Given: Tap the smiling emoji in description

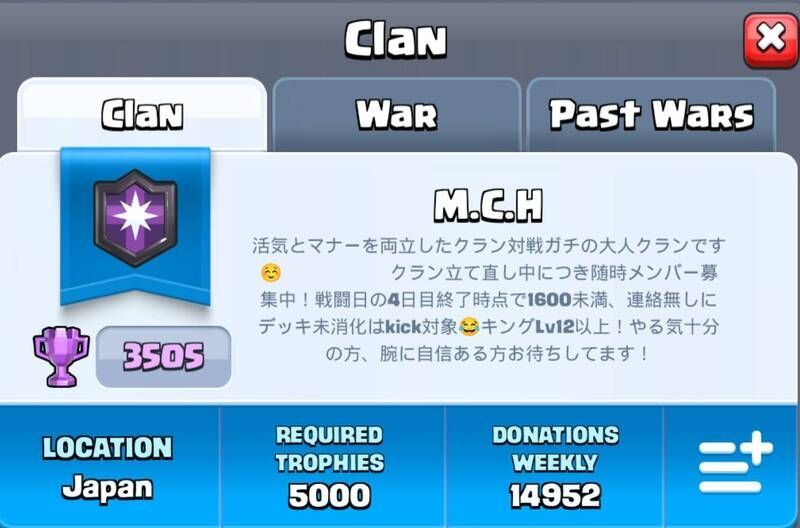Looking at the screenshot, I should (x=270, y=273).
